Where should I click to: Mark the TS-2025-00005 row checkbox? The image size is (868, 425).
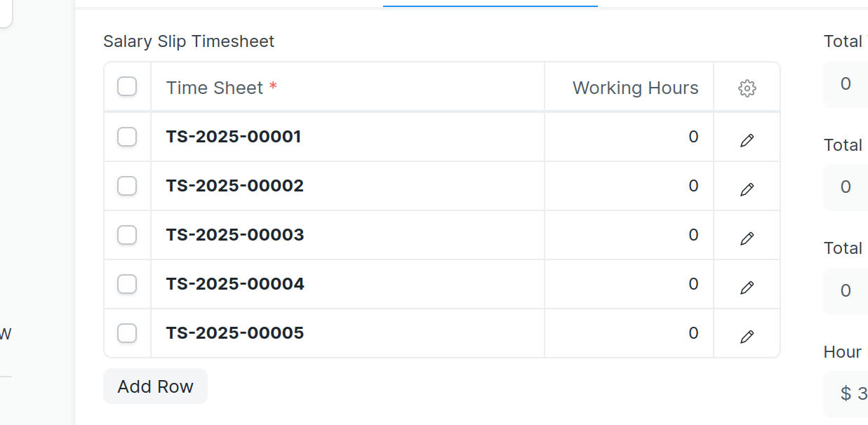click(x=127, y=333)
